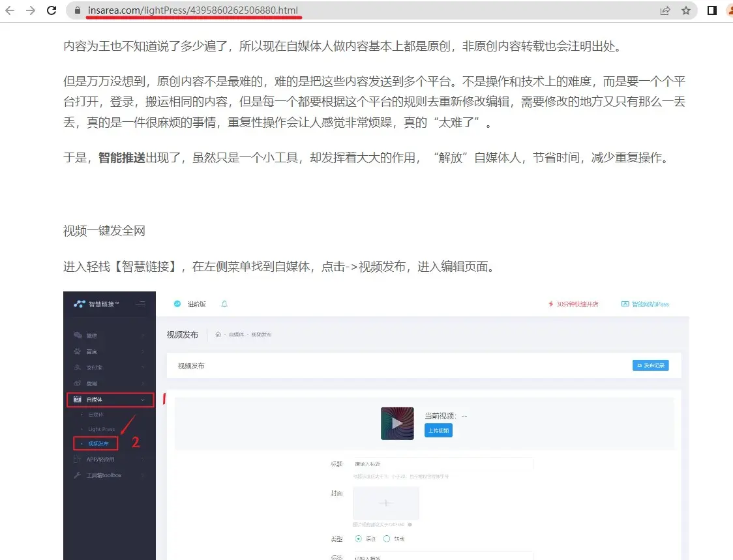Click the home icon in the breadcrumb

218,334
